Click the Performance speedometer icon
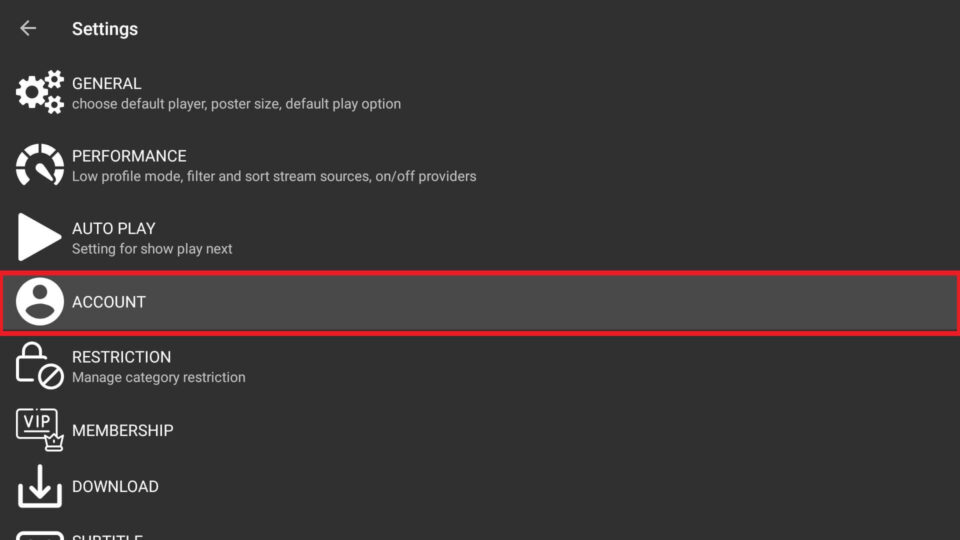 click(x=40, y=165)
